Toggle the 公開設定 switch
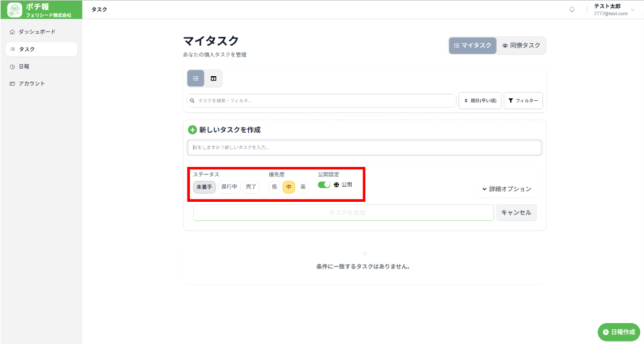The height and width of the screenshot is (344, 644). tap(324, 185)
